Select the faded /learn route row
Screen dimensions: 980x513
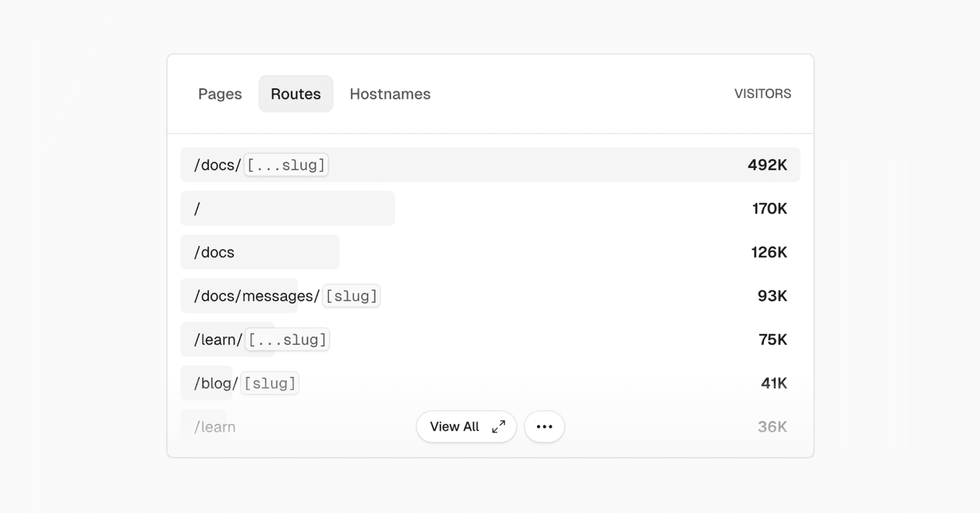(215, 427)
